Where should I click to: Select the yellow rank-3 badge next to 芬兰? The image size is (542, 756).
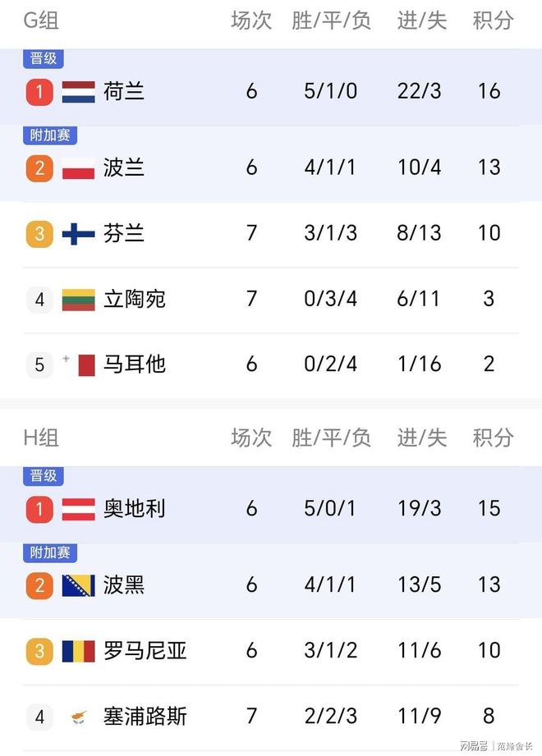[39, 234]
